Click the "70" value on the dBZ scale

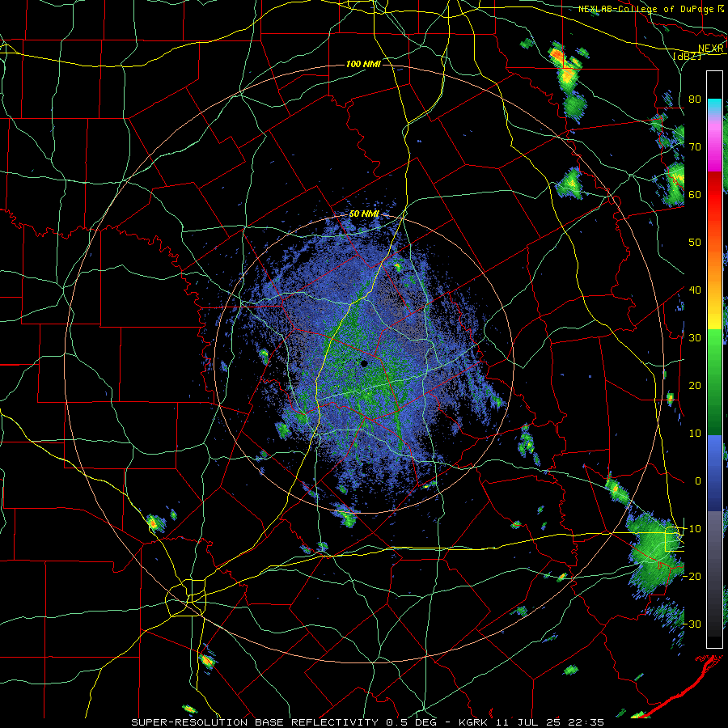(x=695, y=146)
